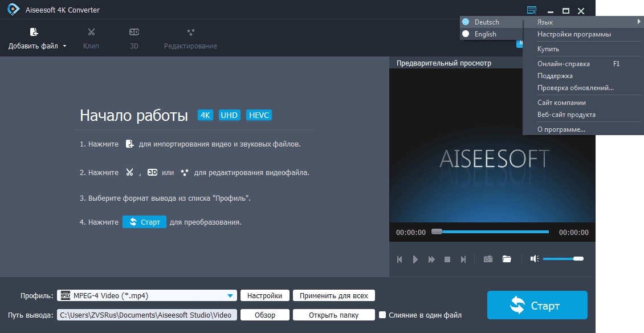Expand the Добавить файл dropdown arrow
644x333 pixels.
[64, 46]
